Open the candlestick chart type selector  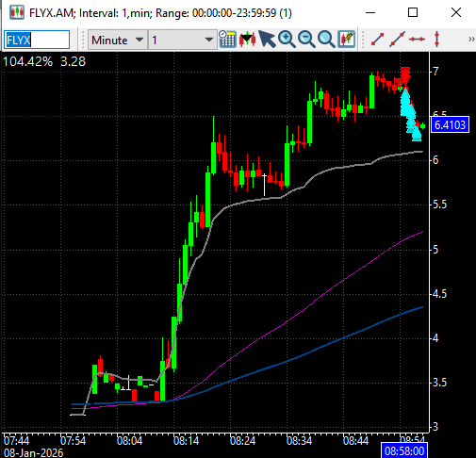click(247, 40)
